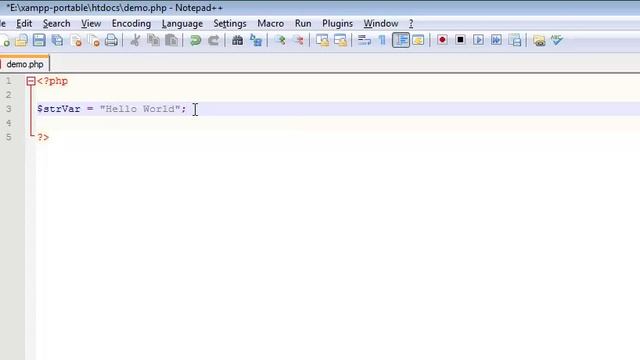
Task: Click line number 5 in margin
Action: tap(9, 137)
